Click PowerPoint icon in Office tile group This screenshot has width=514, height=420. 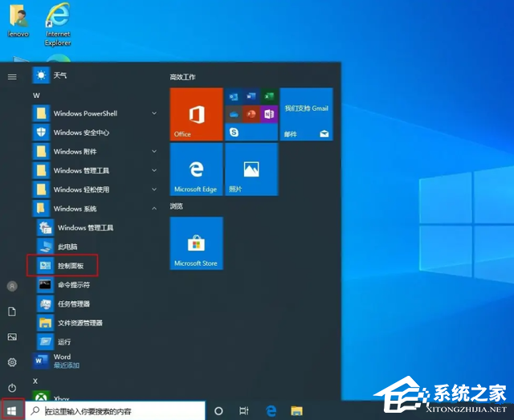(251, 114)
